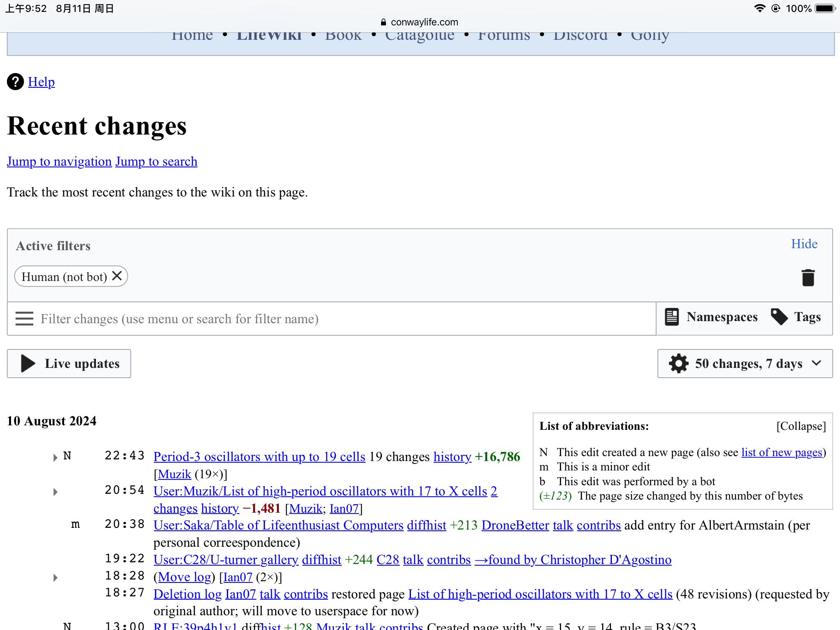The height and width of the screenshot is (630, 840).
Task: Click the orientation lock status icon
Action: [776, 8]
